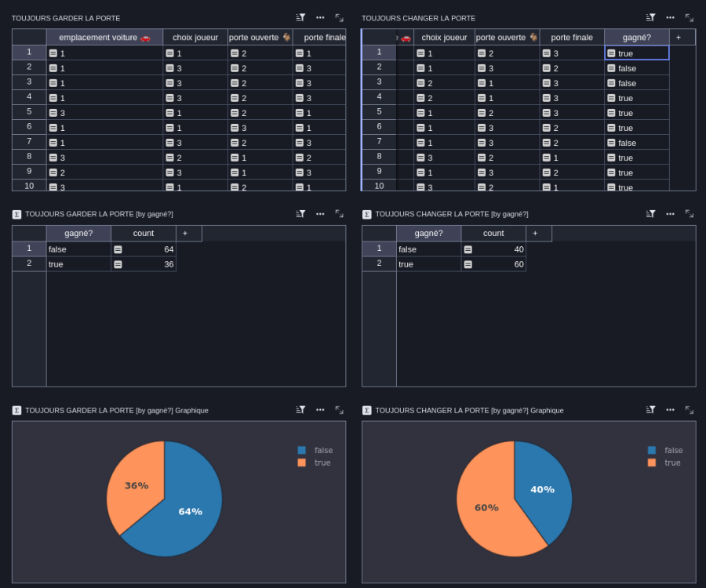This screenshot has width=706, height=588.
Task: Toggle false legend entry in GARDER pie chart
Action: point(315,450)
